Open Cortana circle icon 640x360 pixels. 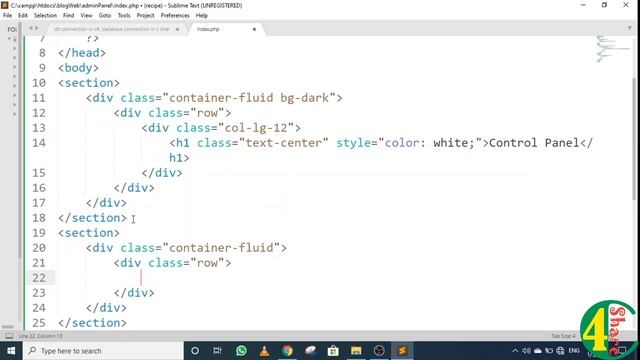point(195,351)
